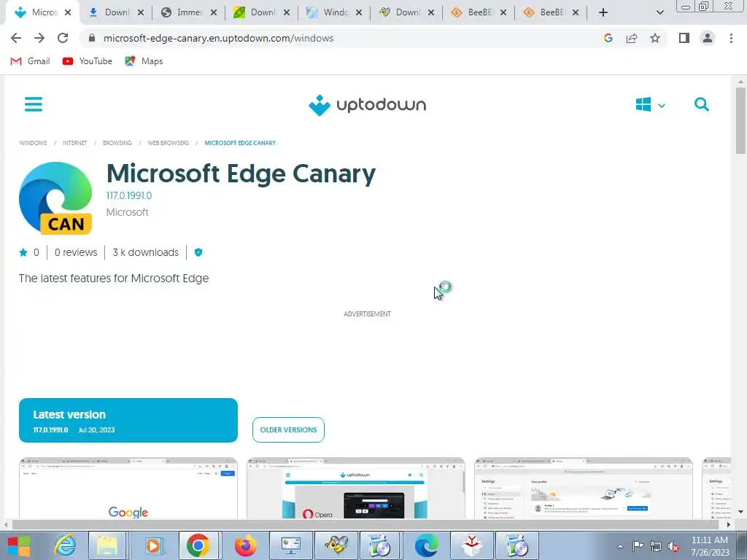Open the Google screenshot thumbnail
The height and width of the screenshot is (560, 747).
coord(128,489)
